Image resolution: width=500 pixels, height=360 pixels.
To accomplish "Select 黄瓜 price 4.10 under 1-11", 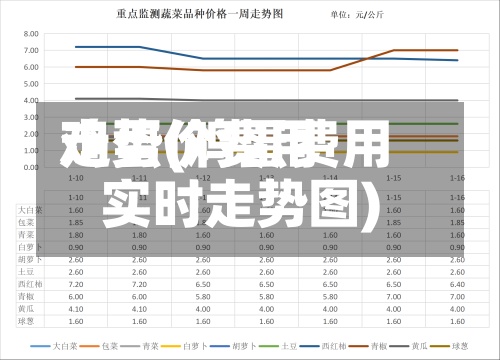I will pyautogui.click(x=139, y=309).
